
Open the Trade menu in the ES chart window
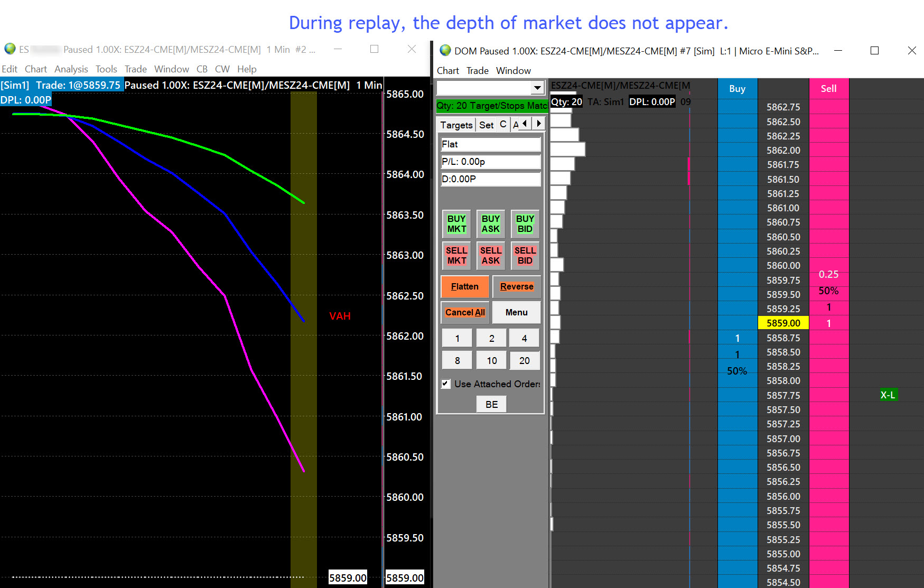pos(136,69)
